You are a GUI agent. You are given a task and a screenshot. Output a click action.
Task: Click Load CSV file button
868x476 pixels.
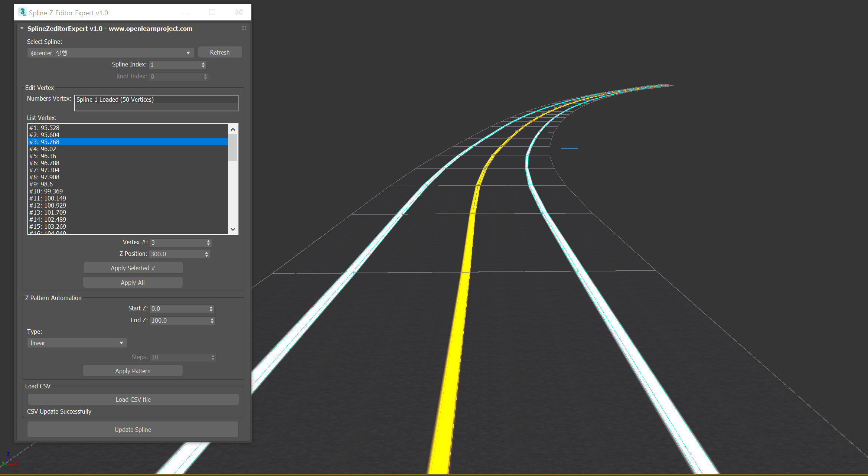(x=133, y=400)
